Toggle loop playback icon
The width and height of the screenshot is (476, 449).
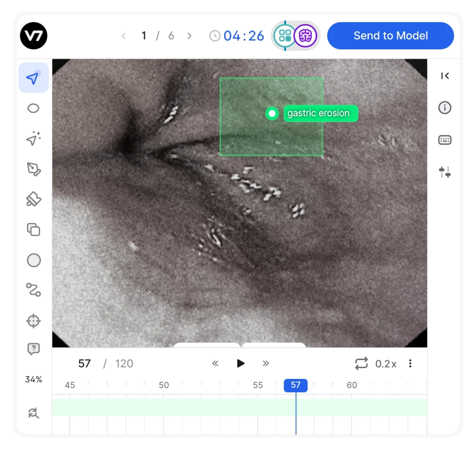coord(361,363)
